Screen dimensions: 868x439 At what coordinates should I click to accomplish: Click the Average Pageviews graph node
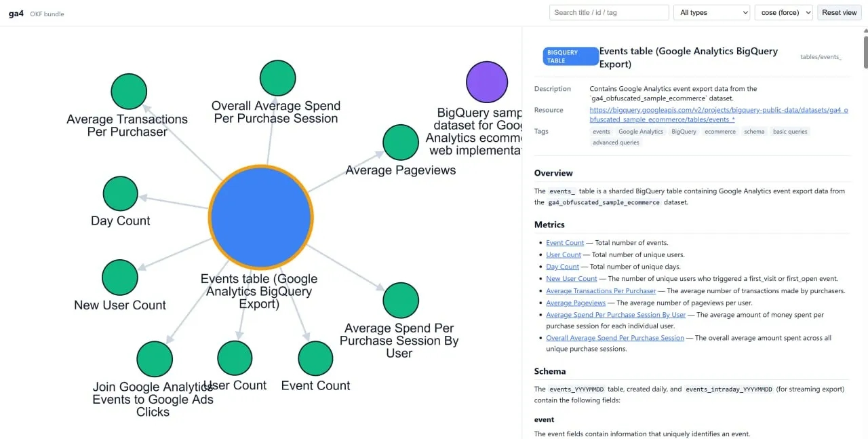pos(401,142)
